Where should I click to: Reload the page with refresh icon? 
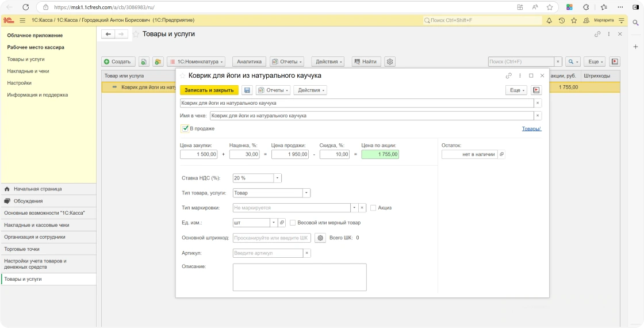point(25,7)
